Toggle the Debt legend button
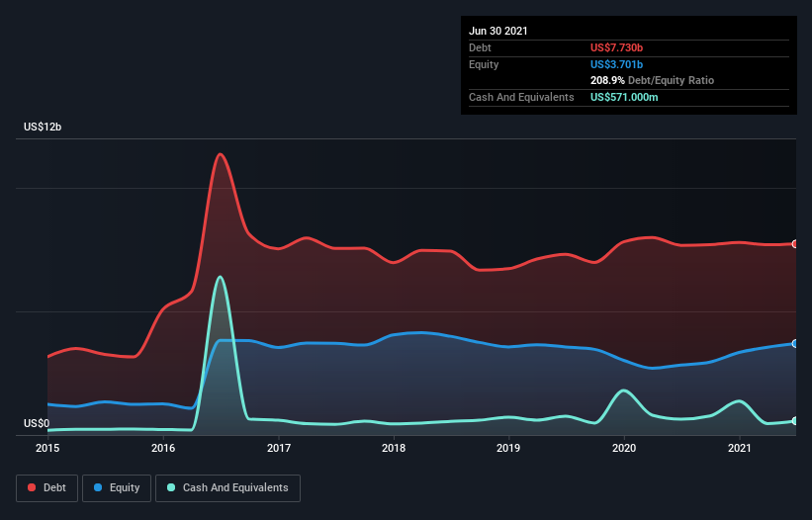This screenshot has width=812, height=520. (x=47, y=488)
